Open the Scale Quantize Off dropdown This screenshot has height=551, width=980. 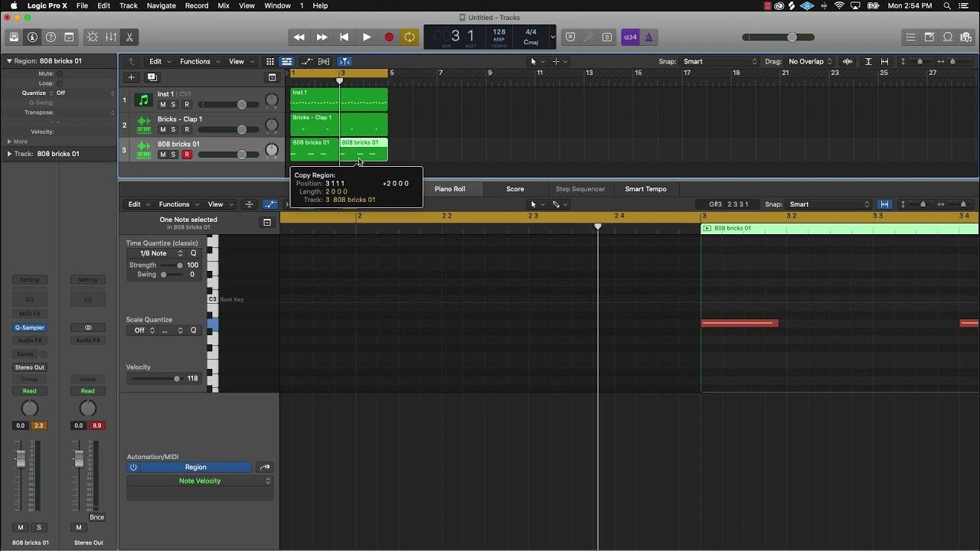(x=142, y=331)
